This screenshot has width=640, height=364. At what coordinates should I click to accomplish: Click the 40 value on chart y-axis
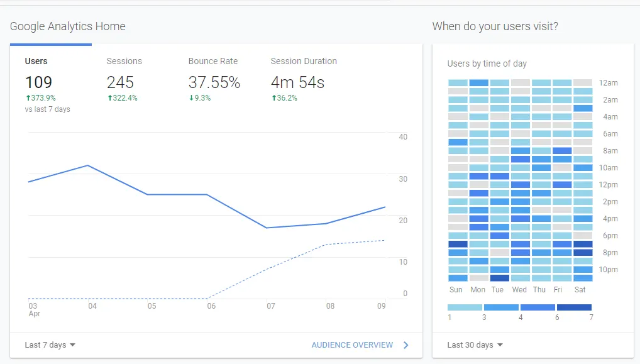coord(403,137)
